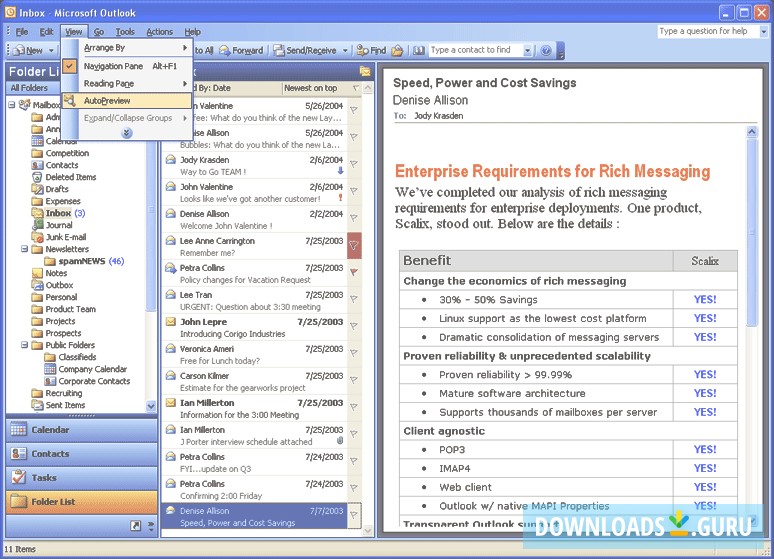Open the Arrange By submenu
The image size is (774, 559).
point(127,48)
